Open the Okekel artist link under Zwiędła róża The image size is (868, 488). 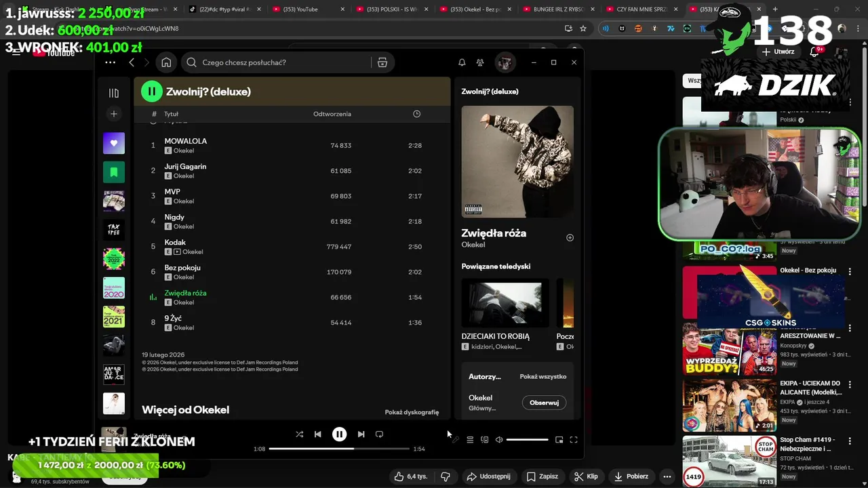coord(473,245)
